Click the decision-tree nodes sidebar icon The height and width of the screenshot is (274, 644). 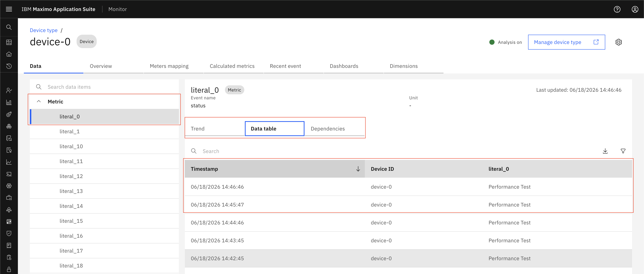[x=9, y=210]
